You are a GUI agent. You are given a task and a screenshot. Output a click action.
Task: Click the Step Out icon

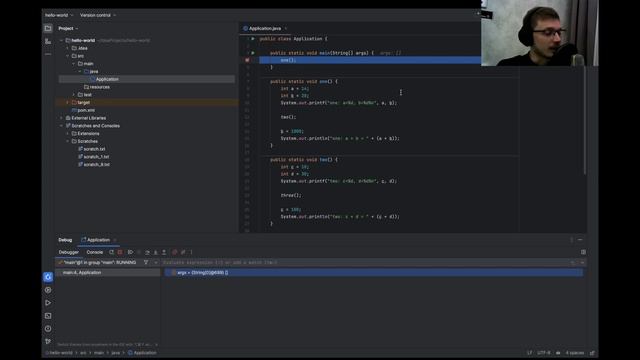[x=164, y=252]
